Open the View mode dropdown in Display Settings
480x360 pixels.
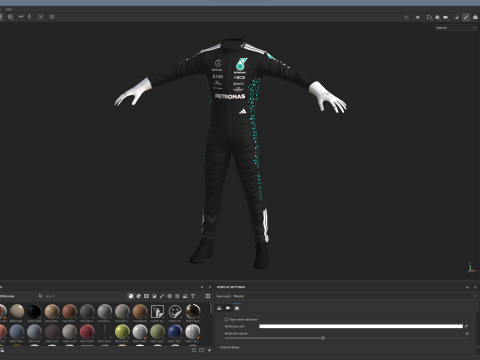click(x=355, y=296)
